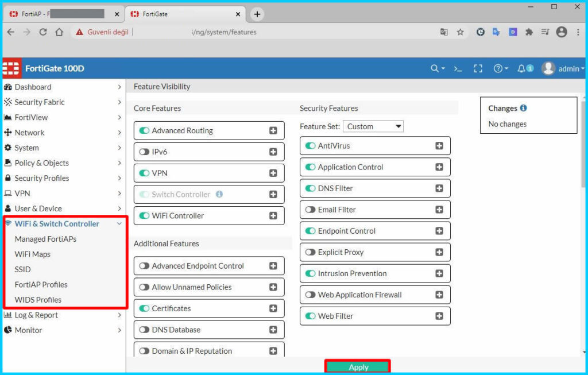
Task: Open the notifications bell icon
Action: [521, 68]
